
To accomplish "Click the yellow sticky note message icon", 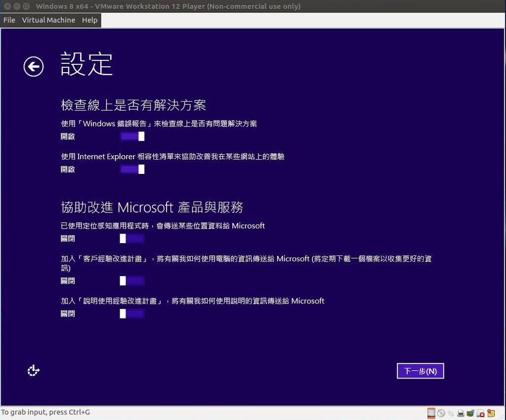I will [x=491, y=413].
